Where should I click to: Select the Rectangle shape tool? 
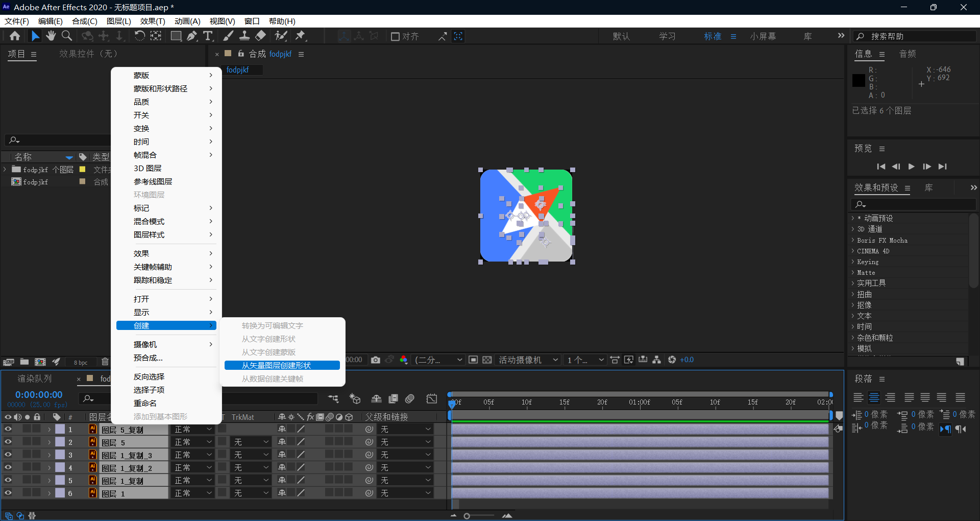(x=176, y=36)
